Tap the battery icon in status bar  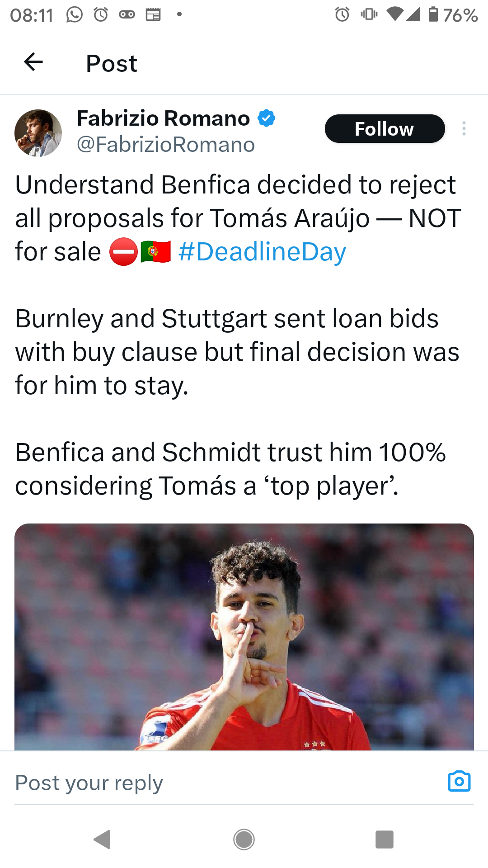pyautogui.click(x=433, y=14)
